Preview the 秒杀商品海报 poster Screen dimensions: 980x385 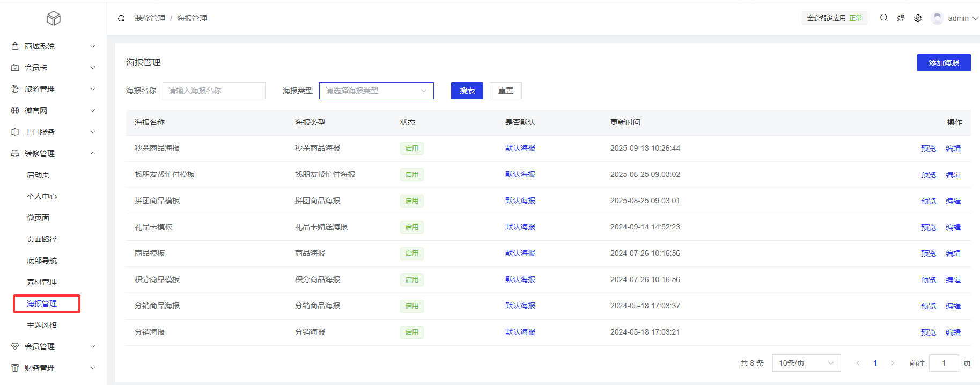pyautogui.click(x=928, y=149)
